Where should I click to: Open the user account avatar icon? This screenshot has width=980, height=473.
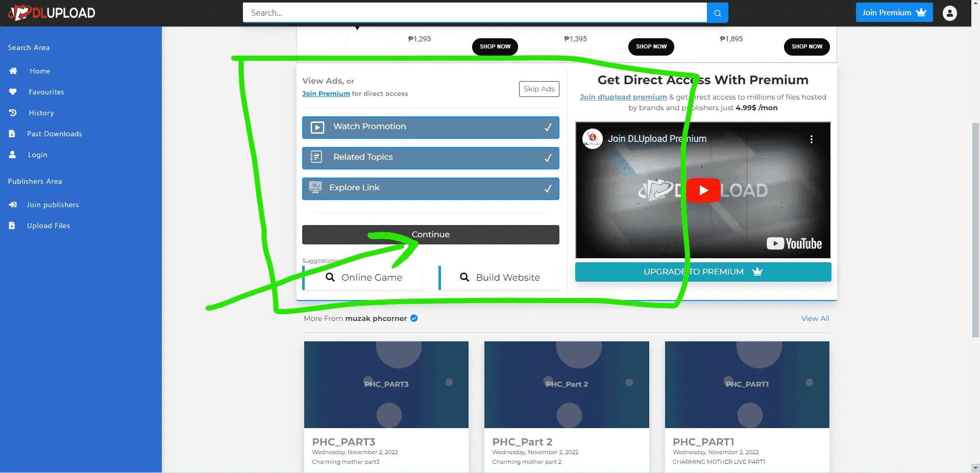pos(949,13)
